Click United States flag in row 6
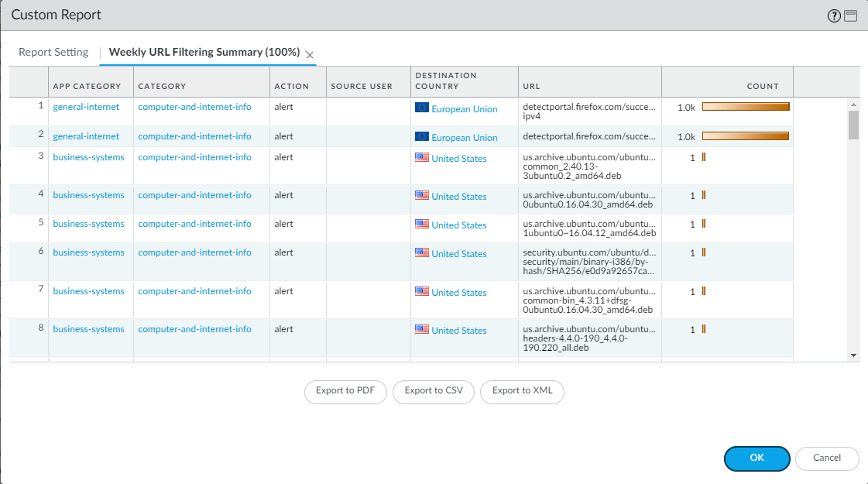The height and width of the screenshot is (484, 868). pyautogui.click(x=422, y=252)
